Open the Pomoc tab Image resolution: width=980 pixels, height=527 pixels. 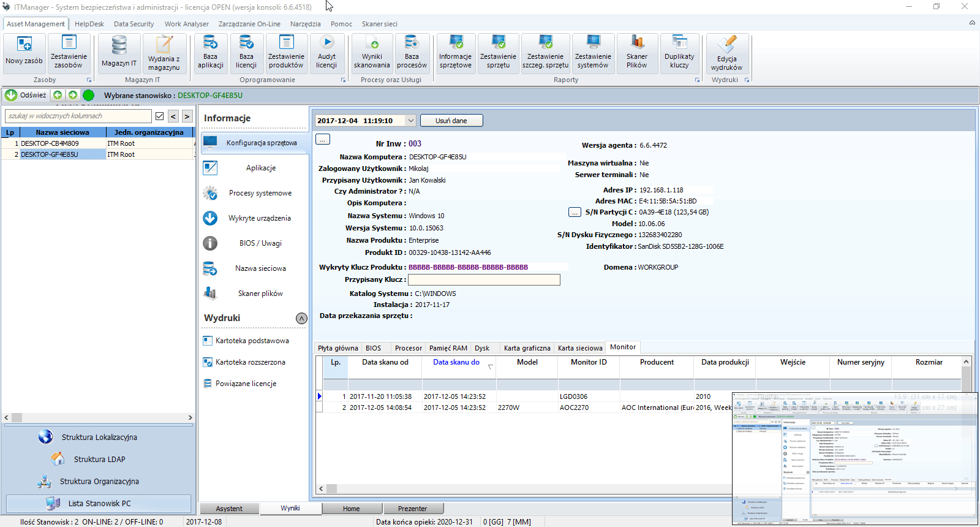click(341, 24)
